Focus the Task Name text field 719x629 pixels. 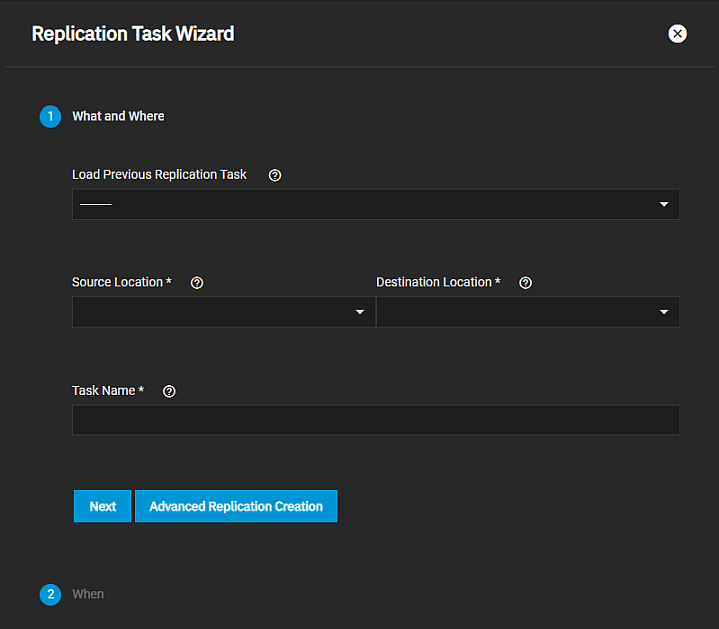coord(375,420)
